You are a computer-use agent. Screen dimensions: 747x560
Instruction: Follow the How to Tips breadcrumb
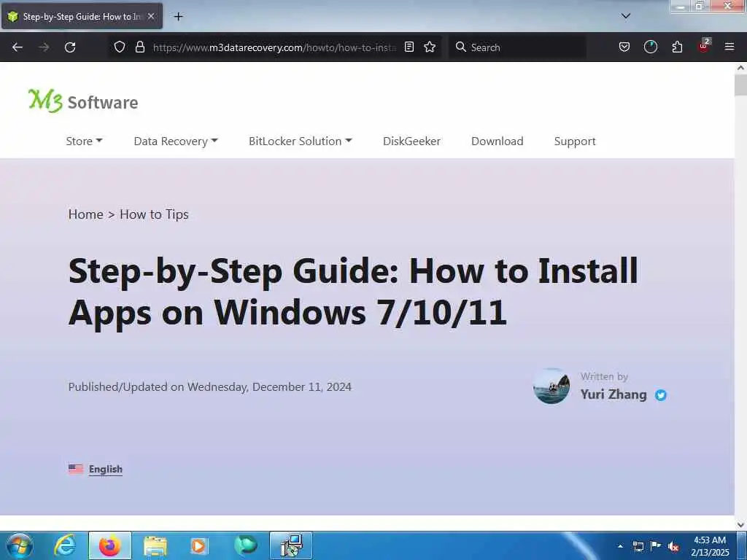pos(154,215)
